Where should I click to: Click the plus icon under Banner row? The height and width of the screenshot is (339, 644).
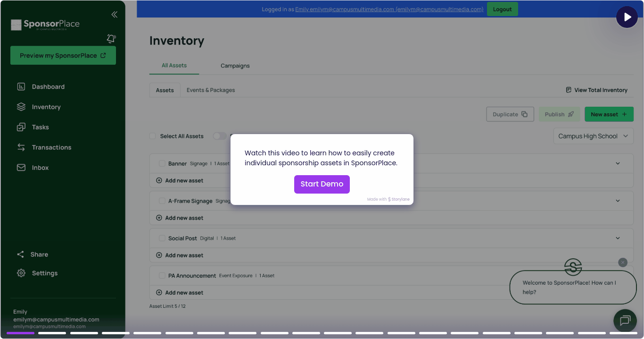pyautogui.click(x=159, y=180)
